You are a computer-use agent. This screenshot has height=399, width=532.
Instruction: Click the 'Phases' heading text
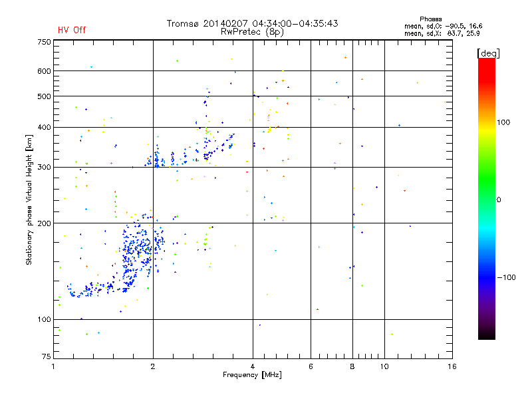(430, 19)
